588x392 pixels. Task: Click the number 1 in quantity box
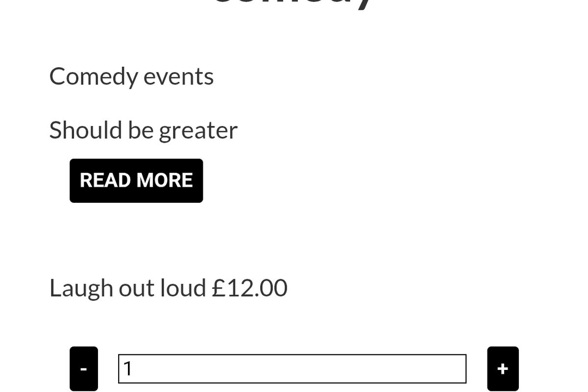pos(128,368)
